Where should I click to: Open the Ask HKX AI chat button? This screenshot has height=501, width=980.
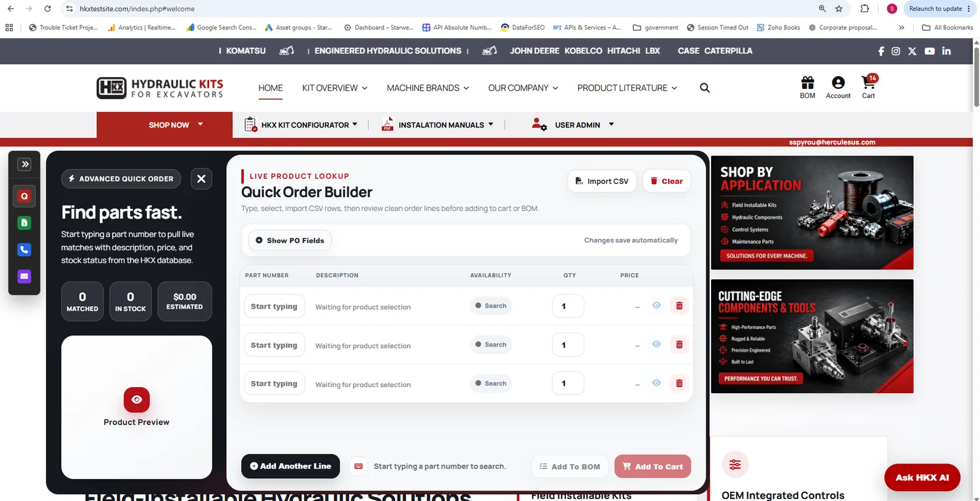pyautogui.click(x=922, y=478)
